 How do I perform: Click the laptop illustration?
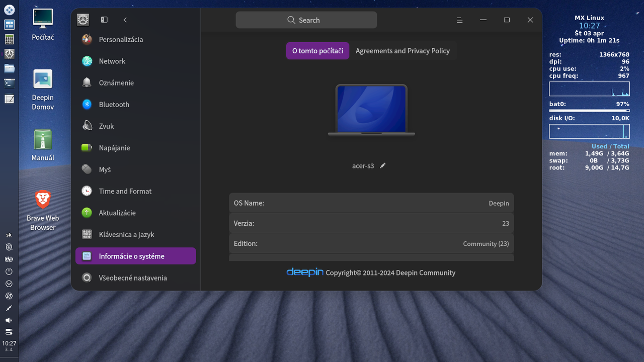pos(371,110)
